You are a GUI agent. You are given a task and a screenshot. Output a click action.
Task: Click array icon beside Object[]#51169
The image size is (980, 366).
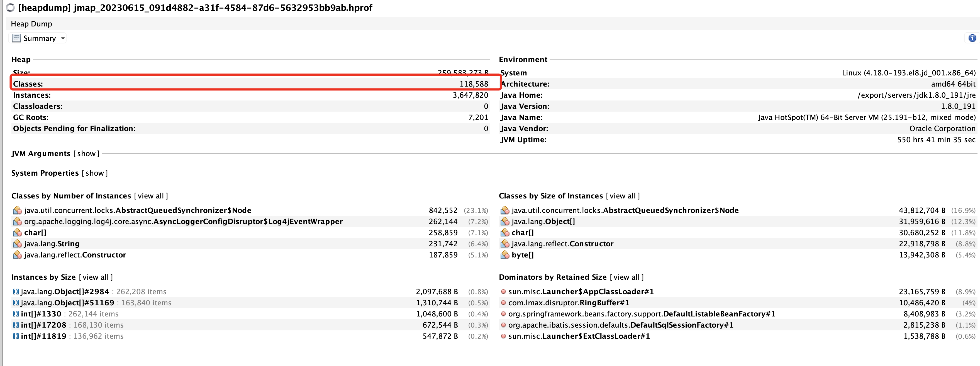(x=16, y=303)
